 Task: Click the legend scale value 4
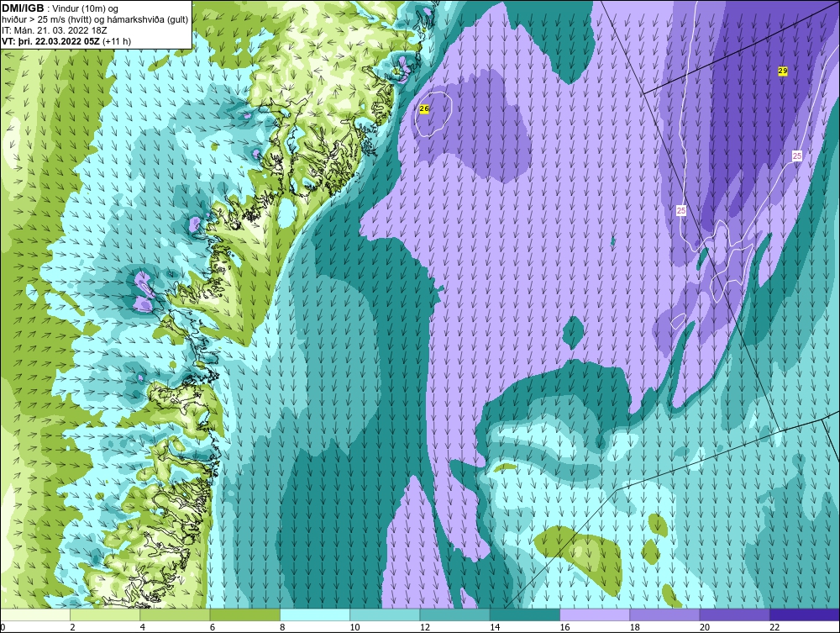tap(143, 627)
